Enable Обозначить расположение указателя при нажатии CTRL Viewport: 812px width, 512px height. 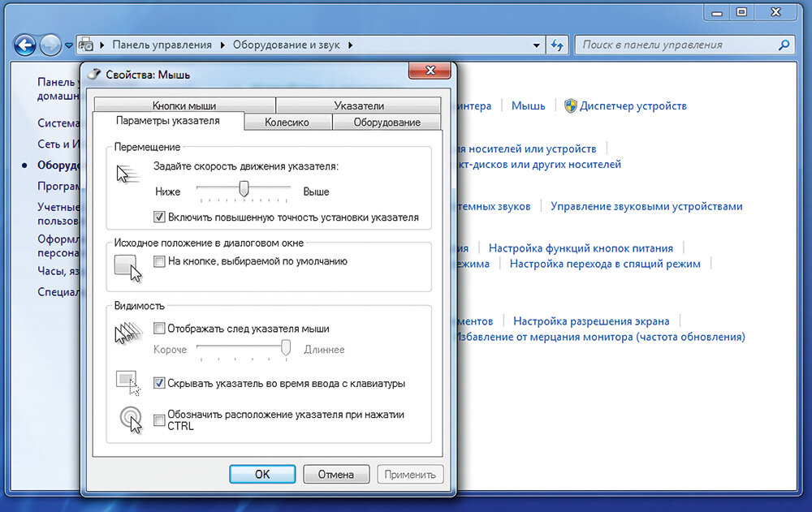point(159,419)
